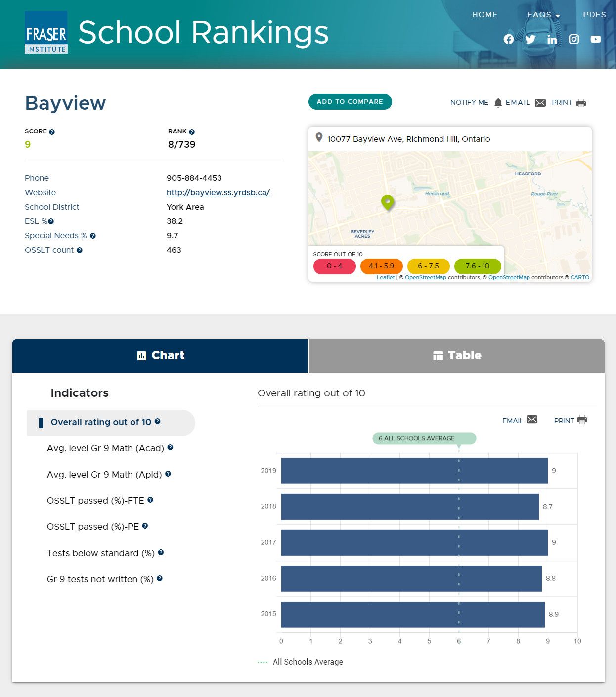616x697 pixels.
Task: Click the Twitter bird icon in header
Action: [530, 39]
